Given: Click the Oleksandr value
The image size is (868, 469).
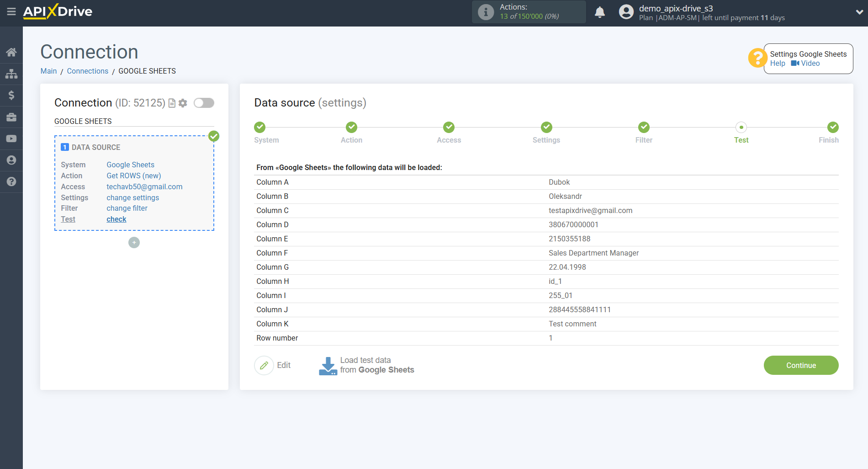Looking at the screenshot, I should tap(565, 196).
